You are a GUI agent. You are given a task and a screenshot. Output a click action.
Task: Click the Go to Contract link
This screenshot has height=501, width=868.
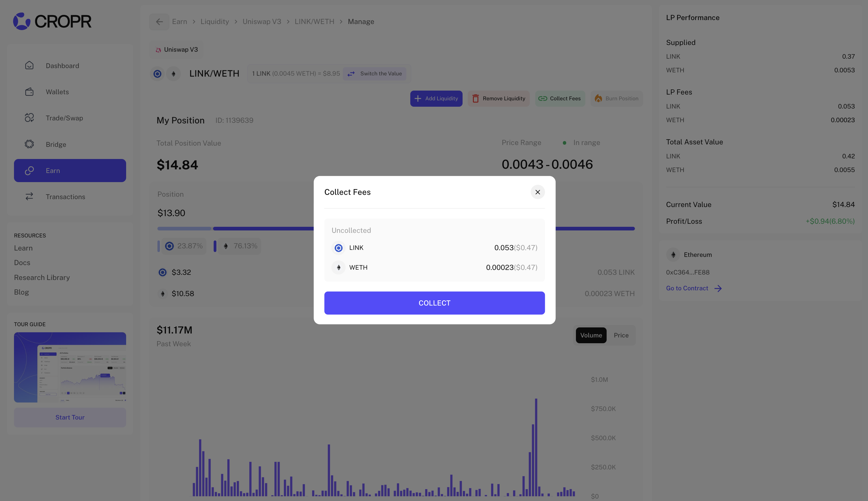687,289
